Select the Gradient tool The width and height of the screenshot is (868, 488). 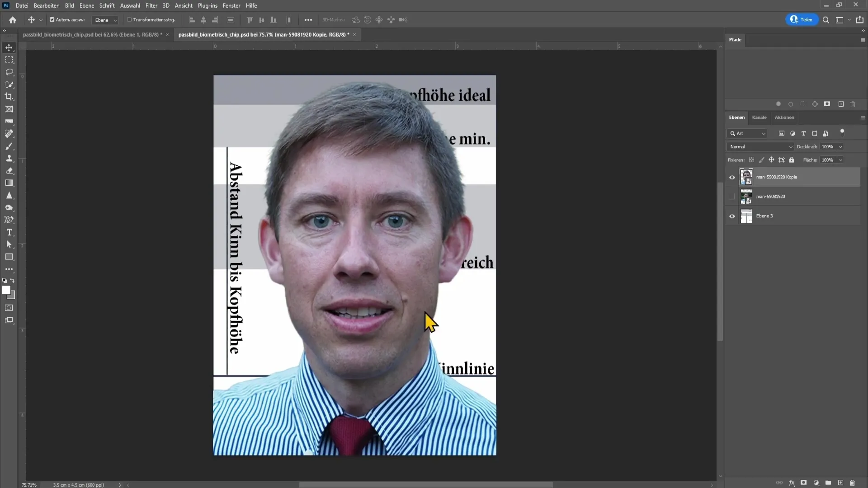(9, 183)
